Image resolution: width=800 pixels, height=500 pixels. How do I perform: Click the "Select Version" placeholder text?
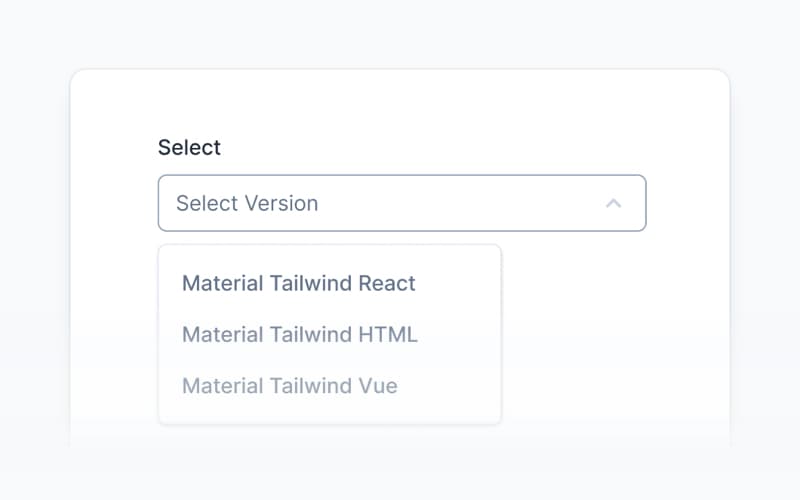[x=247, y=203]
